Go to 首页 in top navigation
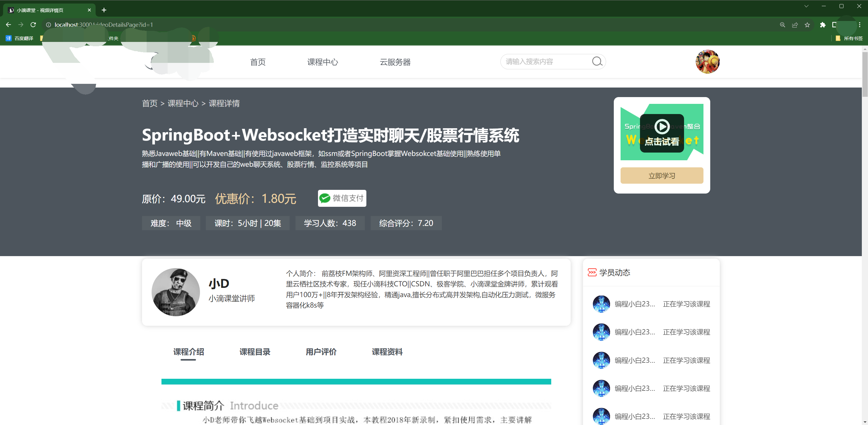The width and height of the screenshot is (868, 425). (258, 62)
